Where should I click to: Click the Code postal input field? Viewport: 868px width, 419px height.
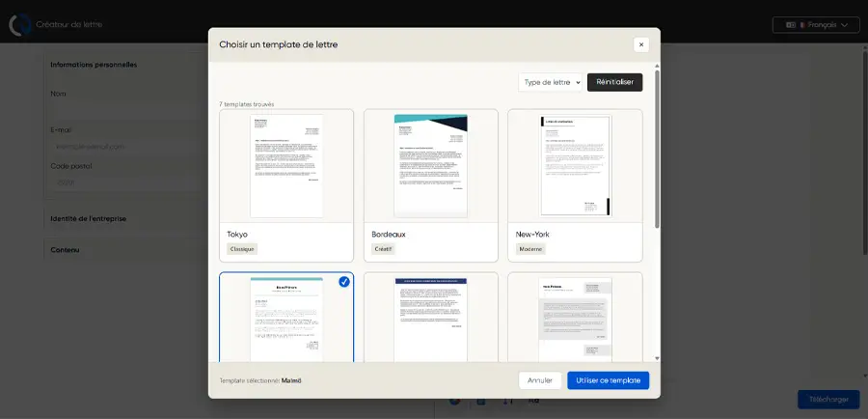tap(130, 182)
